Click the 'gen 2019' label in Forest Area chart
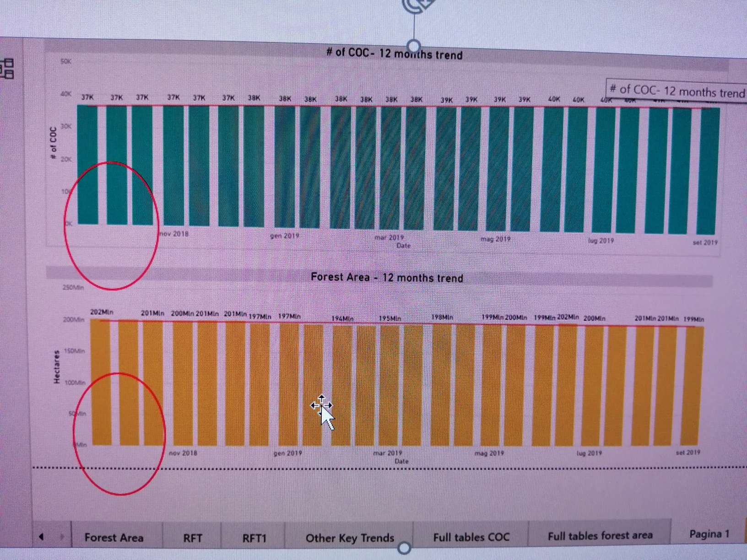747x560 pixels. coord(287,453)
